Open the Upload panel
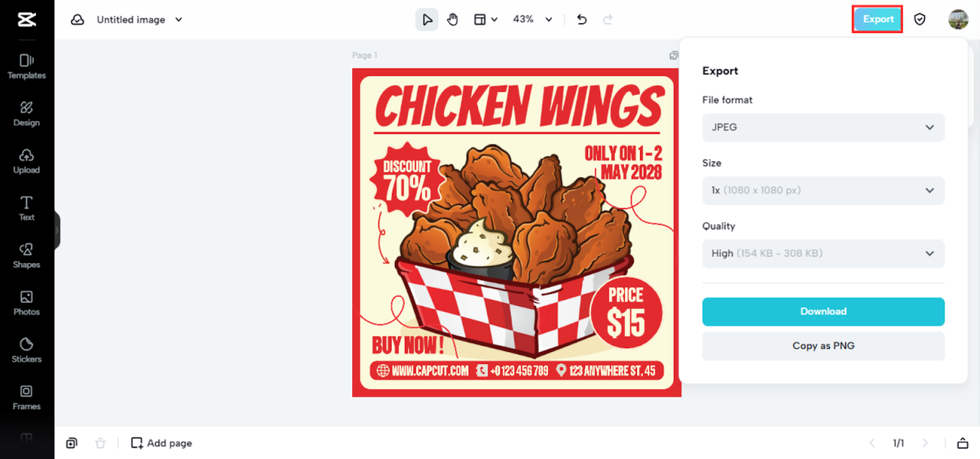Image resolution: width=980 pixels, height=459 pixels. point(27,161)
